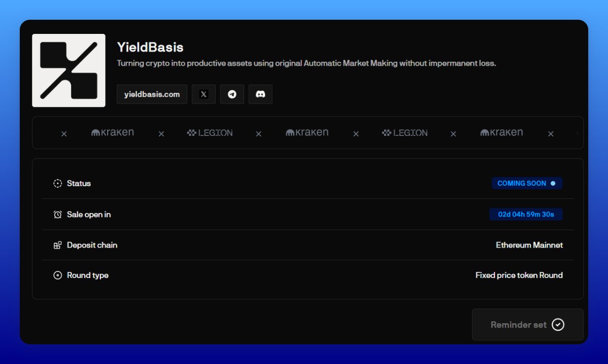The width and height of the screenshot is (608, 364).
Task: Select the Ethereum Mainnet value
Action: (x=529, y=245)
